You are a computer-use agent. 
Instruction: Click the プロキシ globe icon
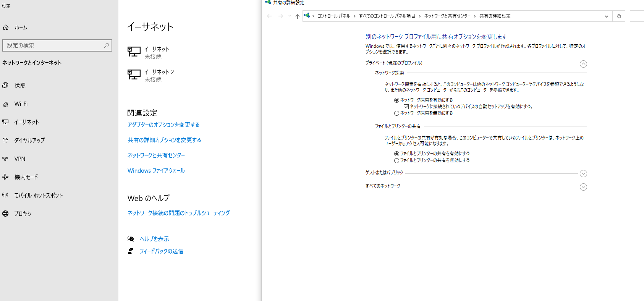[x=5, y=214]
